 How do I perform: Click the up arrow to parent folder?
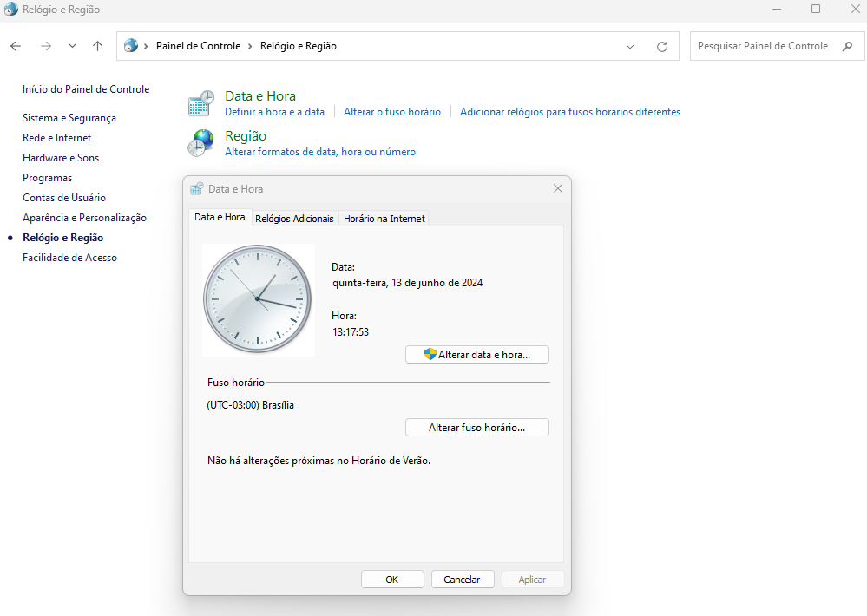[x=98, y=46]
